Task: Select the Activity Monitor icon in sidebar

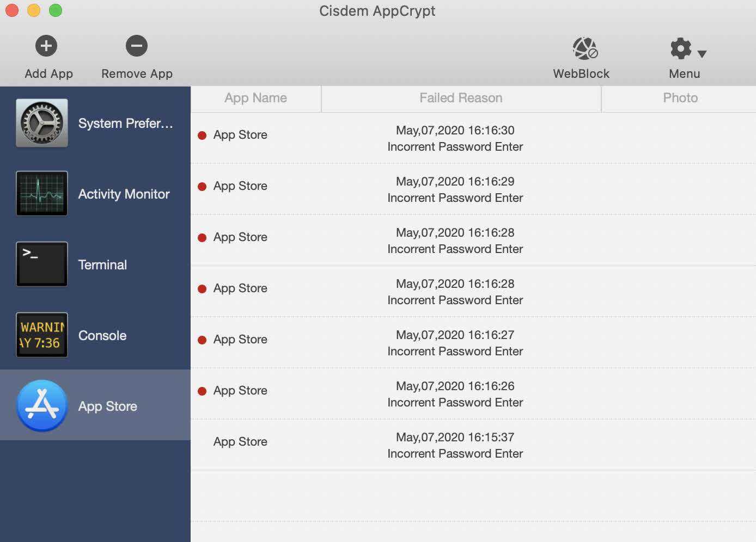Action: (x=42, y=193)
